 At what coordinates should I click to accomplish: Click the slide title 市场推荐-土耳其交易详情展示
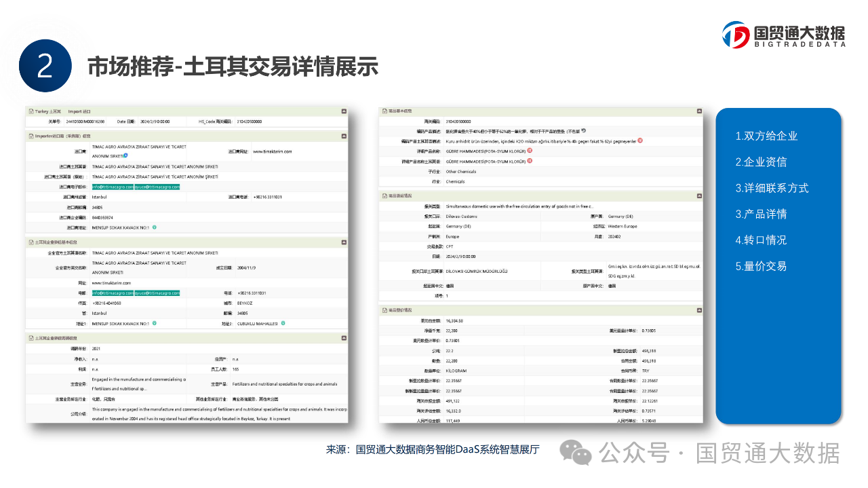[233, 67]
